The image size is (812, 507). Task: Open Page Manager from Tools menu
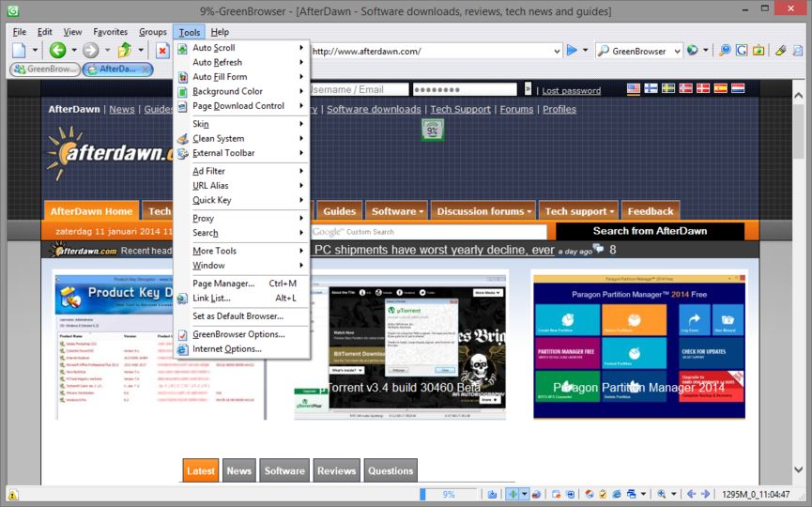click(242, 284)
